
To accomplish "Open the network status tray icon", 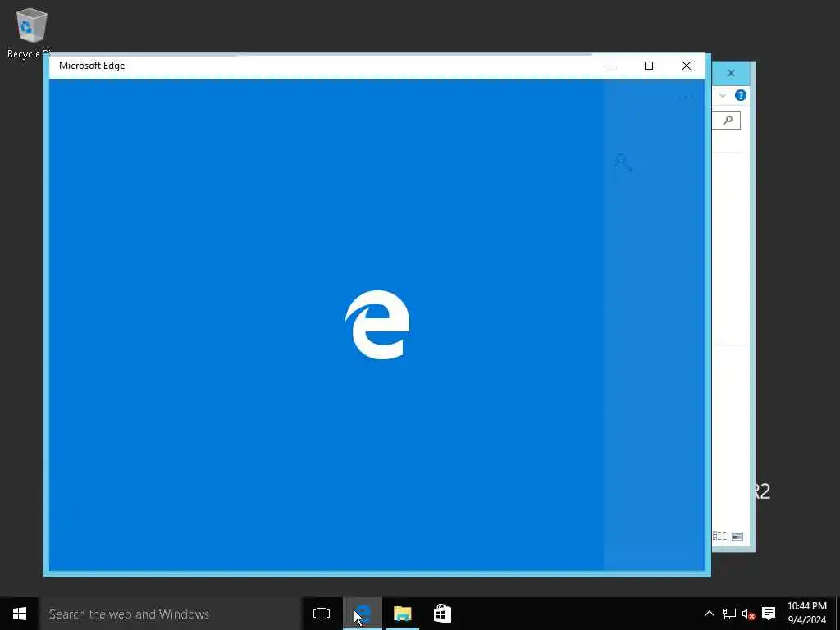I will [x=728, y=614].
